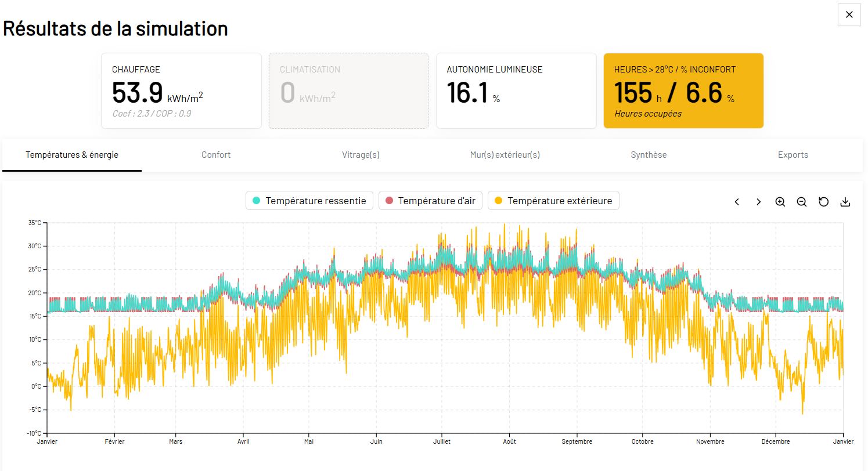Click the Octobre x-axis label
868x471 pixels.
[642, 442]
